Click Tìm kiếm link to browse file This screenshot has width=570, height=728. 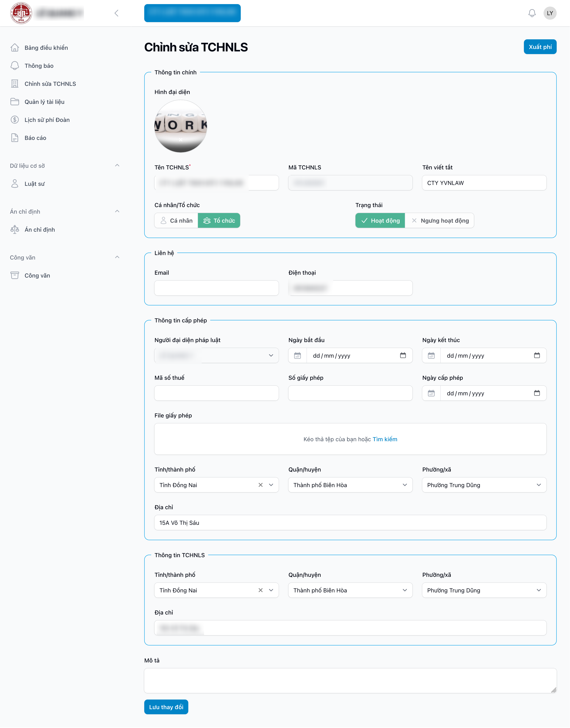(385, 439)
